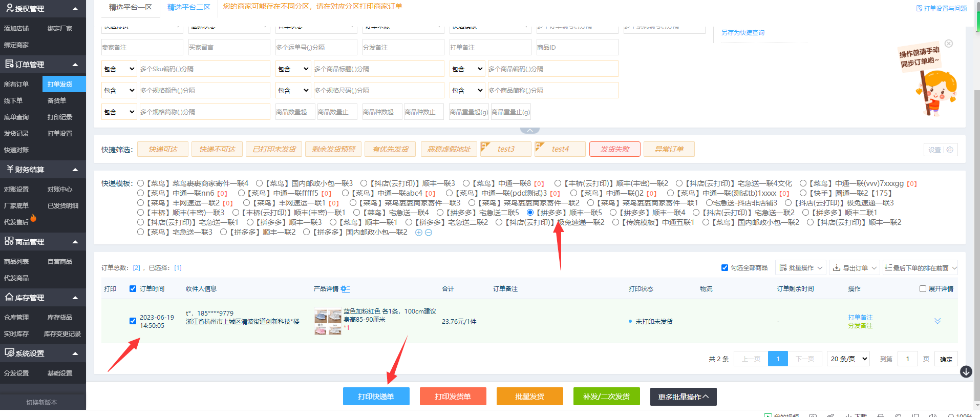Open the 批量操作 dropdown
980x417 pixels.
point(800,267)
